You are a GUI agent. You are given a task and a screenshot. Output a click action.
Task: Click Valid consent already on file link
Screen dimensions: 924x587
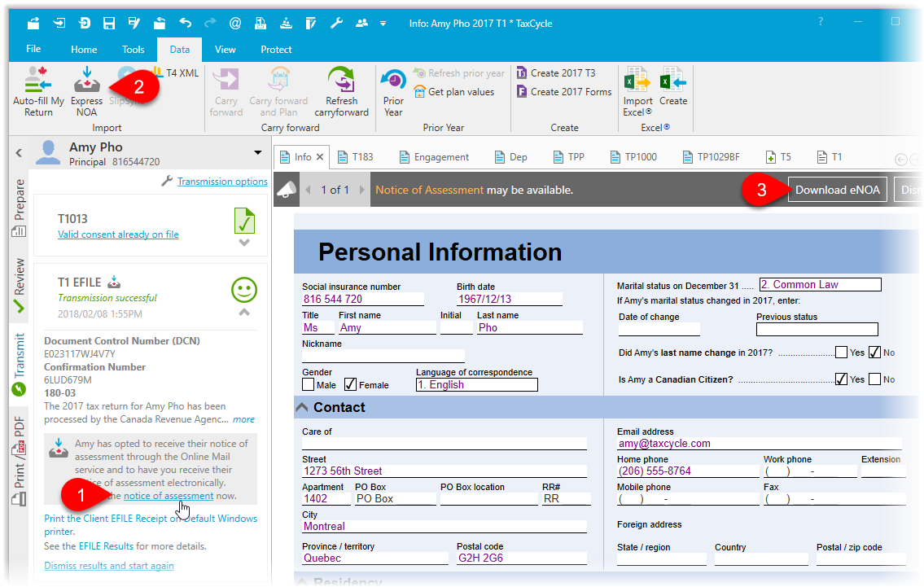click(x=118, y=234)
